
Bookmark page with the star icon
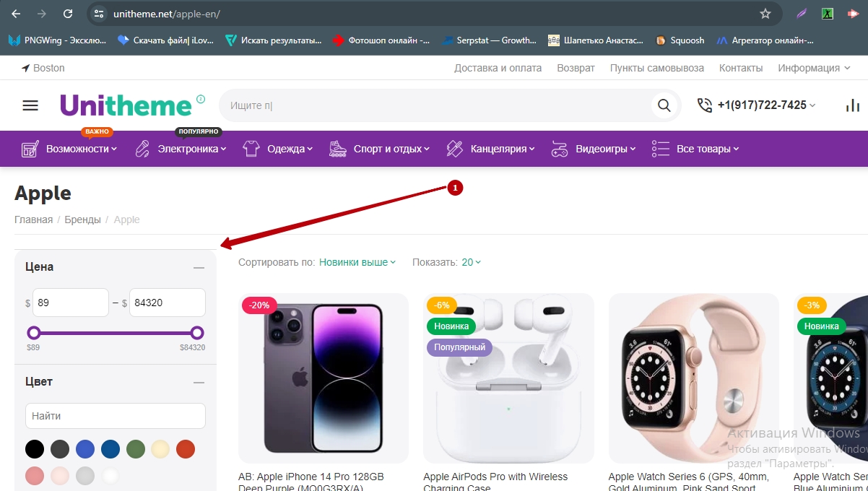(765, 14)
